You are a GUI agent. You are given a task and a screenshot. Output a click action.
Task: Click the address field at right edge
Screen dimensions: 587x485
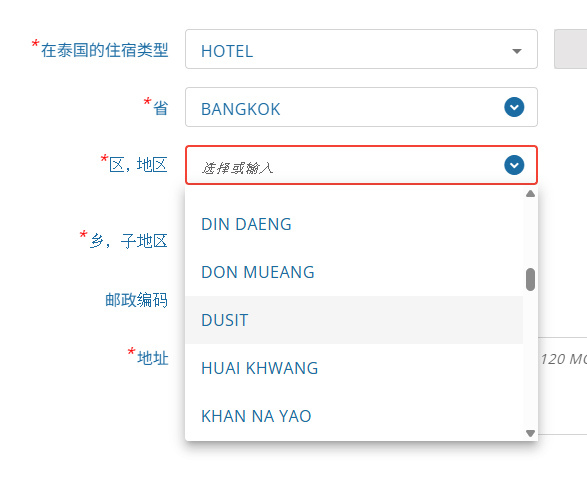click(563, 359)
